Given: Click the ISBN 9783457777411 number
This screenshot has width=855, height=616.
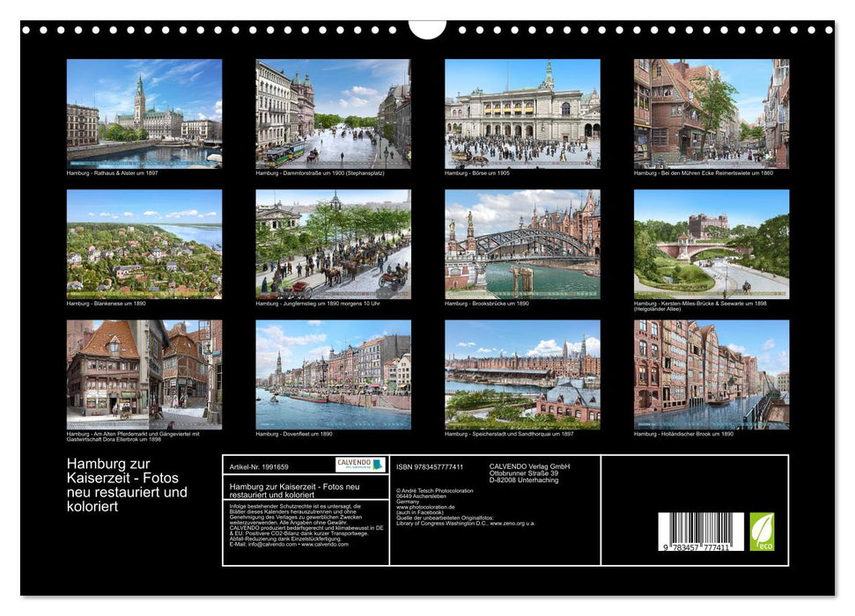Looking at the screenshot, I should tap(430, 466).
